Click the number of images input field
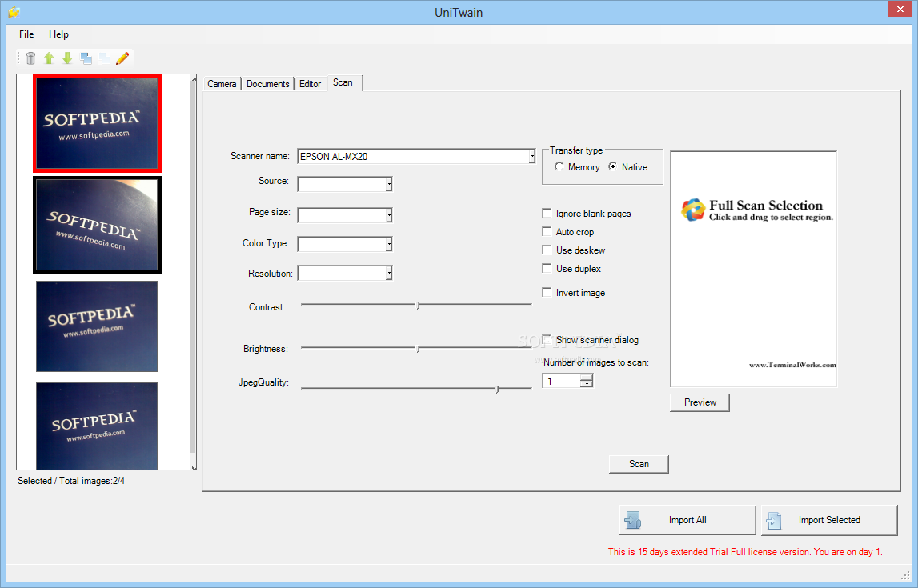The width and height of the screenshot is (918, 588). tap(562, 382)
